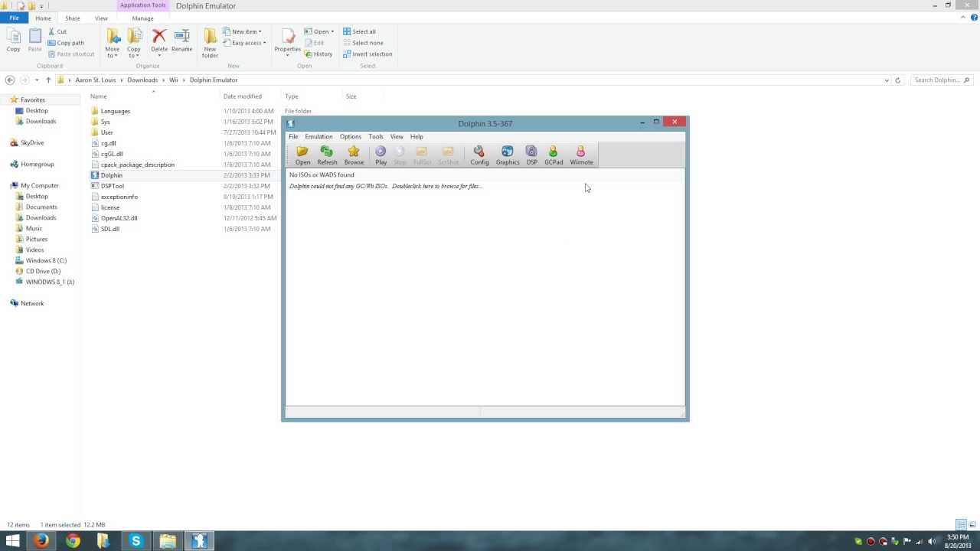The image size is (980, 551).
Task: Switch to the Manage ribbon tab
Action: coord(142,18)
